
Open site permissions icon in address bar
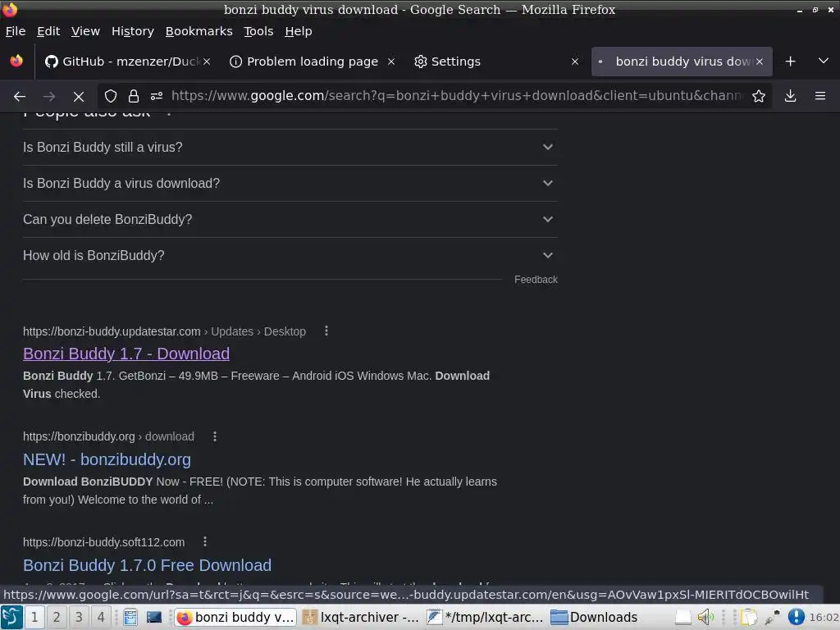coord(157,96)
